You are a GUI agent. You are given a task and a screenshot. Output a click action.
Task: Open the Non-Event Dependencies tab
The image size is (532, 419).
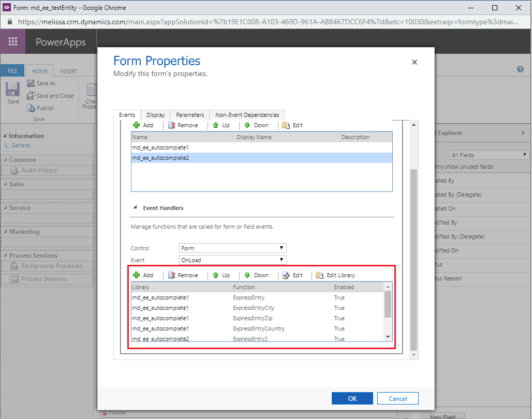247,115
